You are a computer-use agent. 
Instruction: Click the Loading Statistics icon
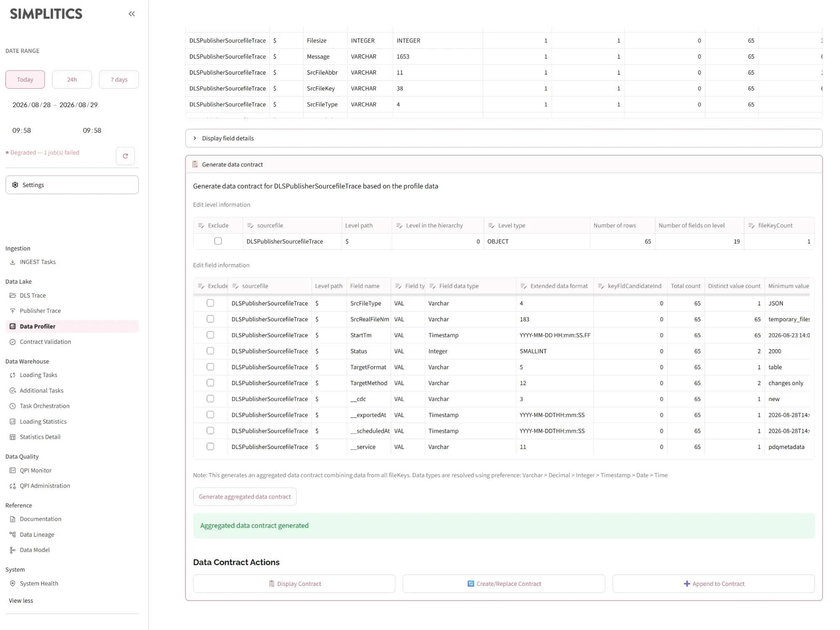click(13, 422)
